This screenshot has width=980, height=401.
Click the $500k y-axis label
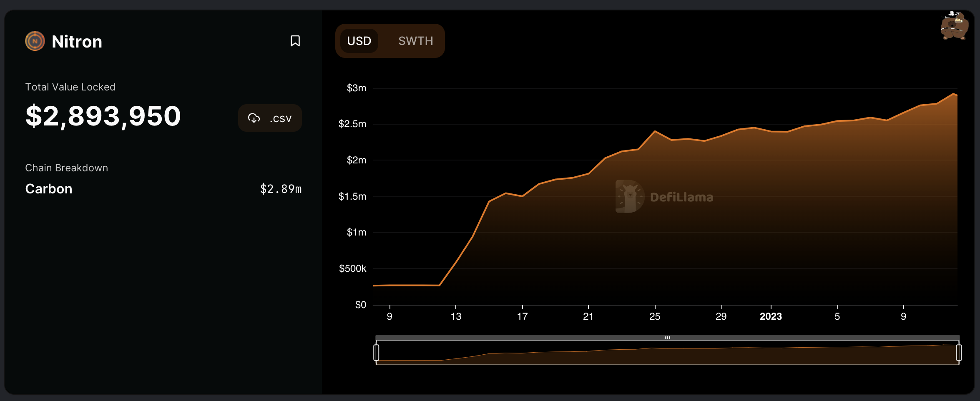point(353,268)
